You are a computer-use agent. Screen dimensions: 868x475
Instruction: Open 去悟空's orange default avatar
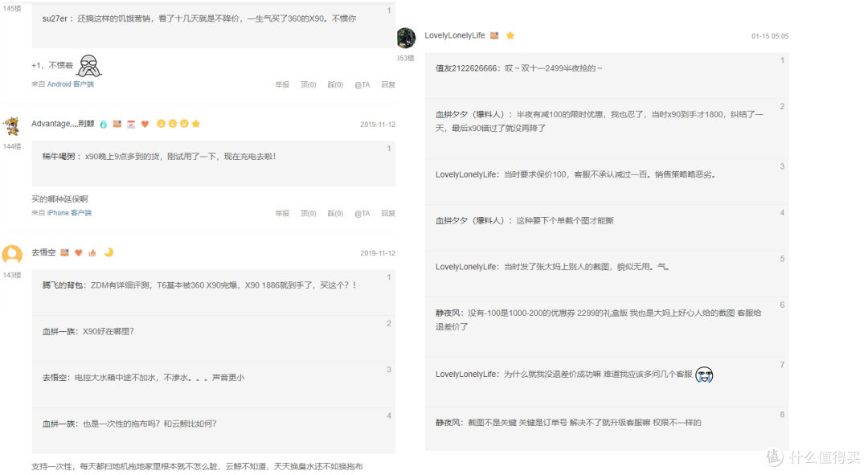12,255
